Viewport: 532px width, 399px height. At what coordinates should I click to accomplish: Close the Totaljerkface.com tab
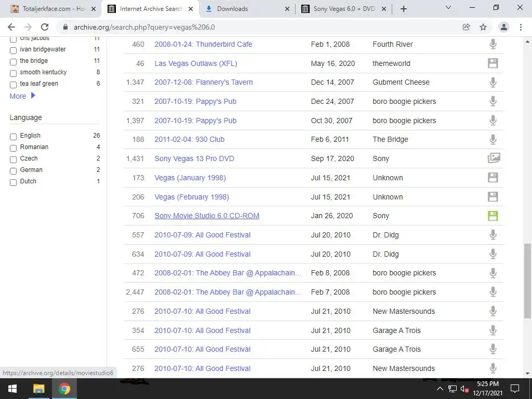(94, 9)
